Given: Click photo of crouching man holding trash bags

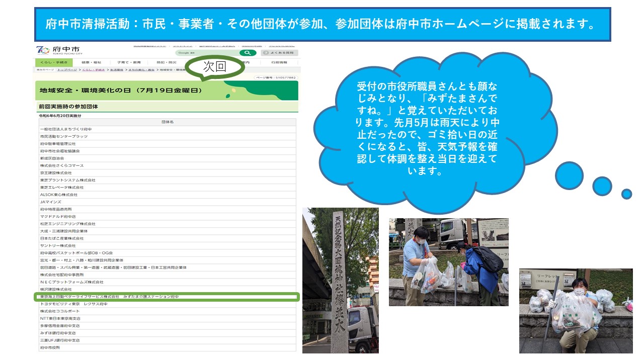Looking at the screenshot, I should [x=576, y=310].
